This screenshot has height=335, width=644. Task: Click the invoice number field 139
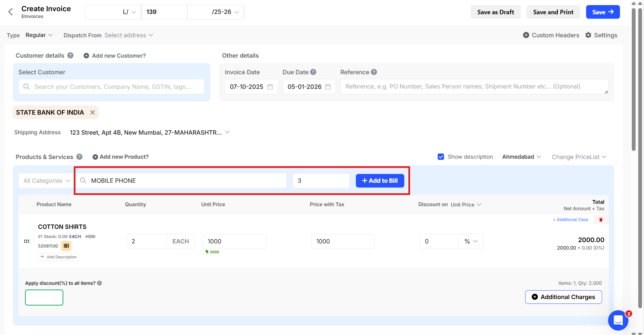[164, 12]
